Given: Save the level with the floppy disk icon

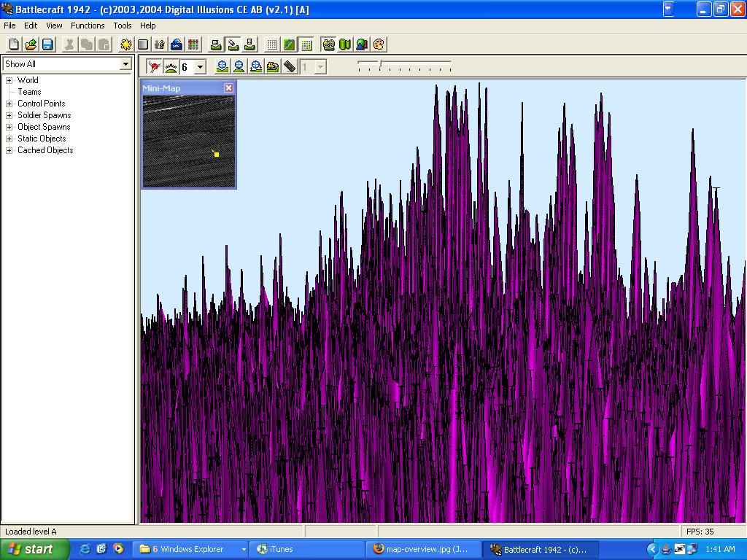Looking at the screenshot, I should coord(47,44).
